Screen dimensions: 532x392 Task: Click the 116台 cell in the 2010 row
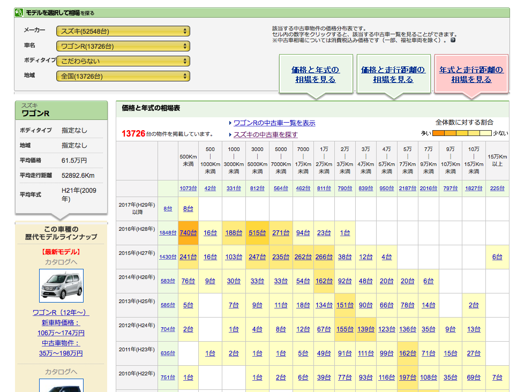[386, 378]
